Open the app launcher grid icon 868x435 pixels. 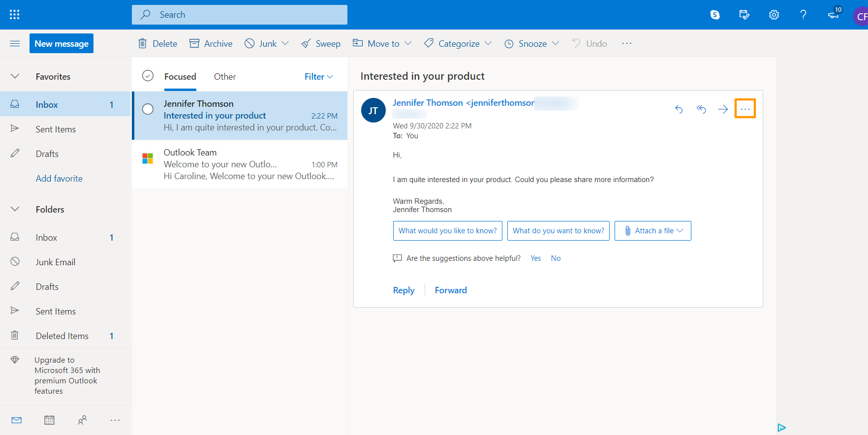click(15, 15)
